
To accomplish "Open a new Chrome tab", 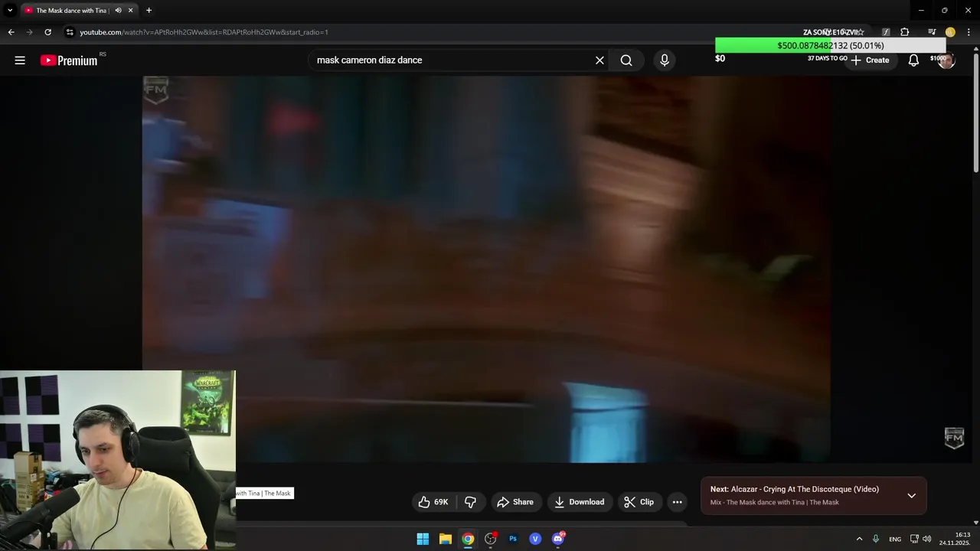I will [149, 10].
